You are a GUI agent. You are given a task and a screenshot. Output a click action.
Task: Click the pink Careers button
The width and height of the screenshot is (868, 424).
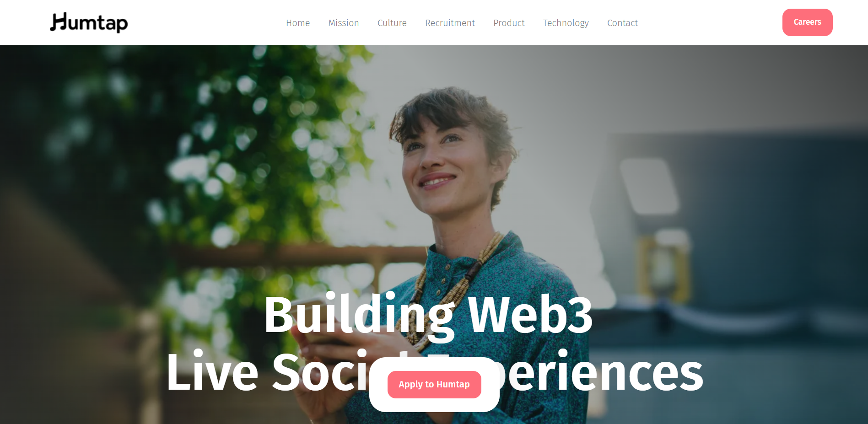(x=807, y=22)
